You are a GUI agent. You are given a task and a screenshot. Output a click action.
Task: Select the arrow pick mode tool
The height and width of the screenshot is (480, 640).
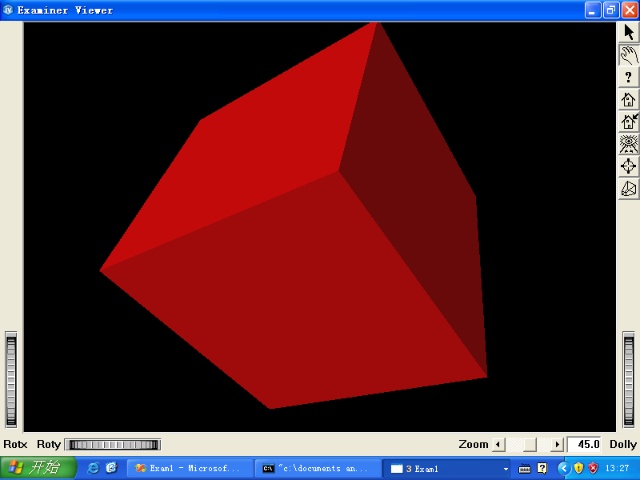tap(629, 32)
